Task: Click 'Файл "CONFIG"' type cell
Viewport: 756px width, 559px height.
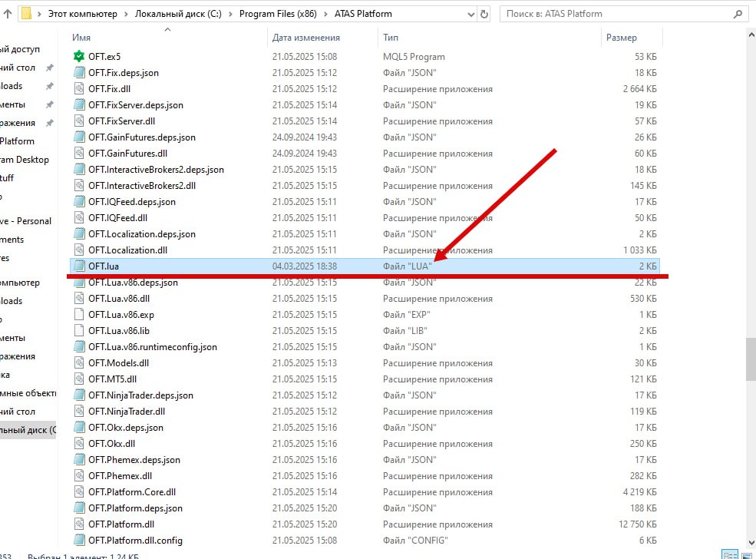Action: tap(415, 541)
